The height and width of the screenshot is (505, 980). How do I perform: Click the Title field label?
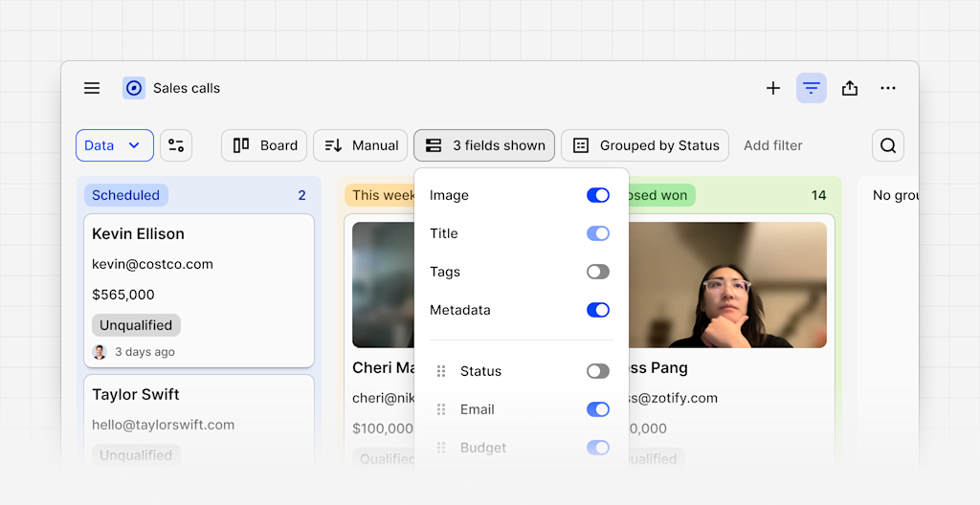[444, 233]
